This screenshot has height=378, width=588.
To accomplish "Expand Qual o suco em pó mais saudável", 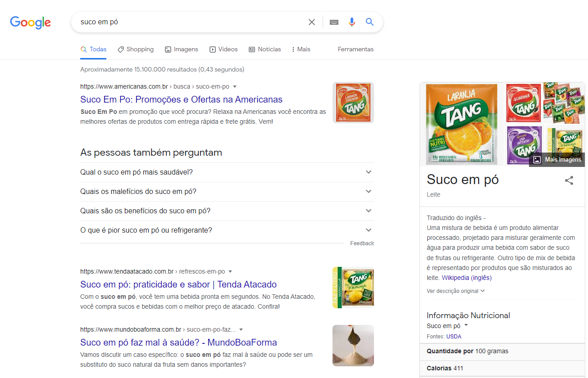I will tap(227, 172).
